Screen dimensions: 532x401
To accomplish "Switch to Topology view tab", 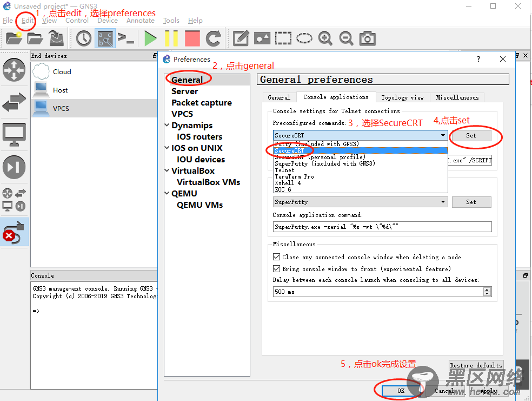I will point(402,97).
